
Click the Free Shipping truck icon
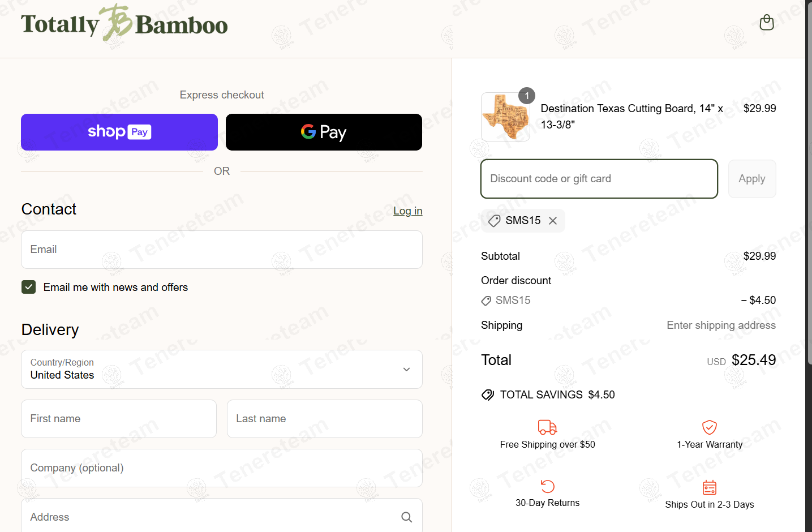pyautogui.click(x=547, y=427)
